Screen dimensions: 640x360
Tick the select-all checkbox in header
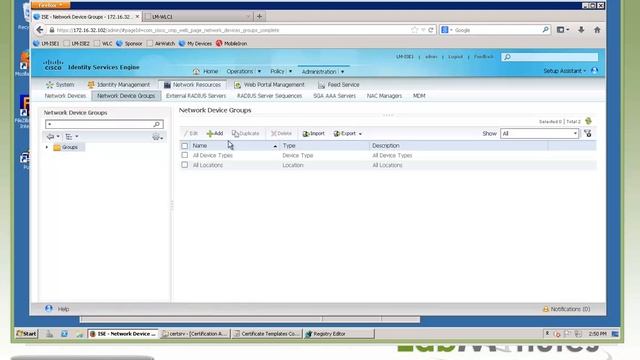click(184, 146)
